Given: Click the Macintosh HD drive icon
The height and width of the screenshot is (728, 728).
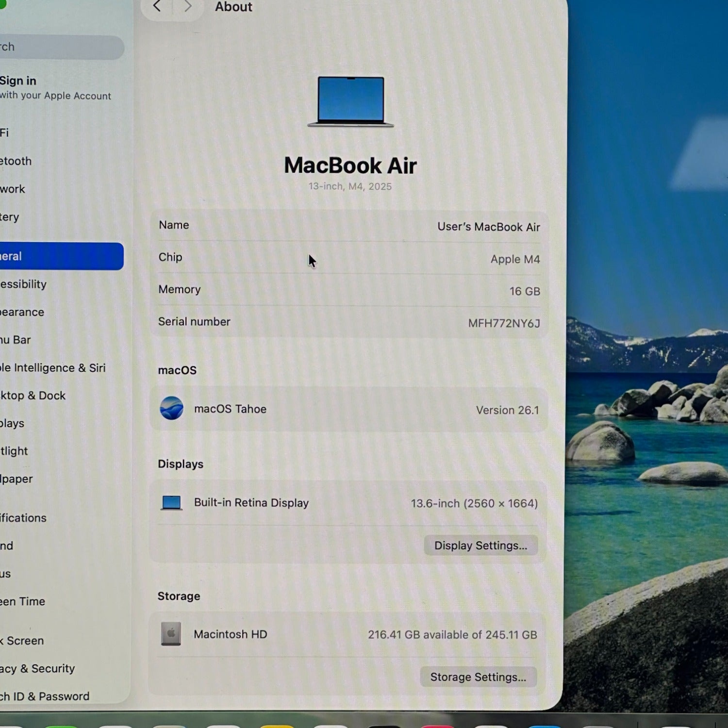Looking at the screenshot, I should [171, 634].
